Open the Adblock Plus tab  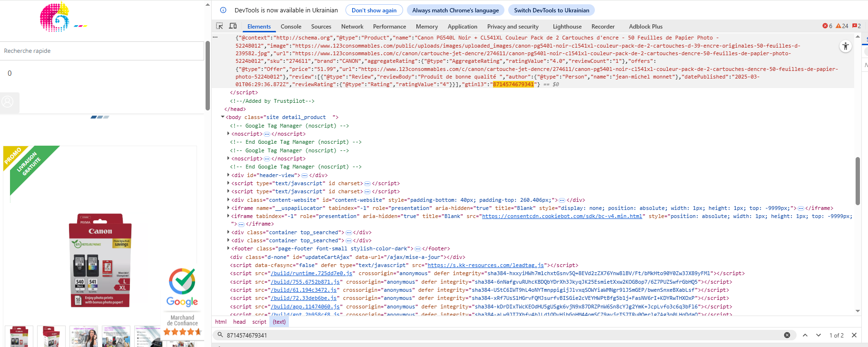coord(646,27)
